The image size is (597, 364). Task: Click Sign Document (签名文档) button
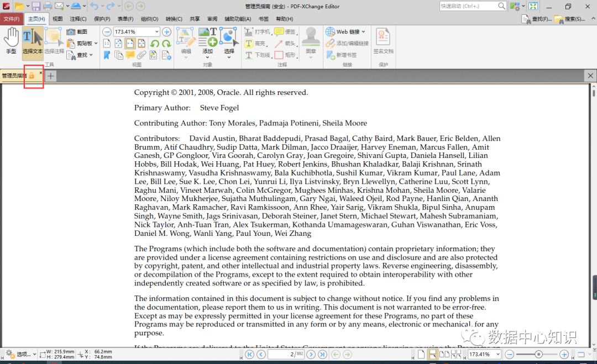[x=383, y=41]
